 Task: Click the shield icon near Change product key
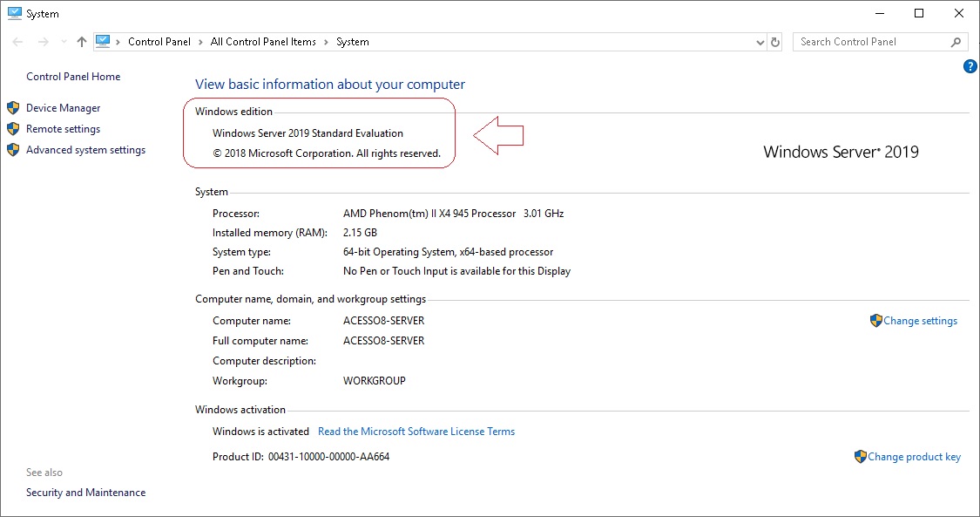coord(861,456)
